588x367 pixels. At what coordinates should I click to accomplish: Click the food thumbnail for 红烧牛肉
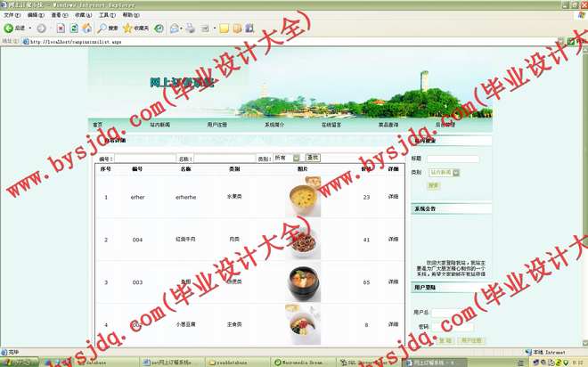(x=303, y=241)
